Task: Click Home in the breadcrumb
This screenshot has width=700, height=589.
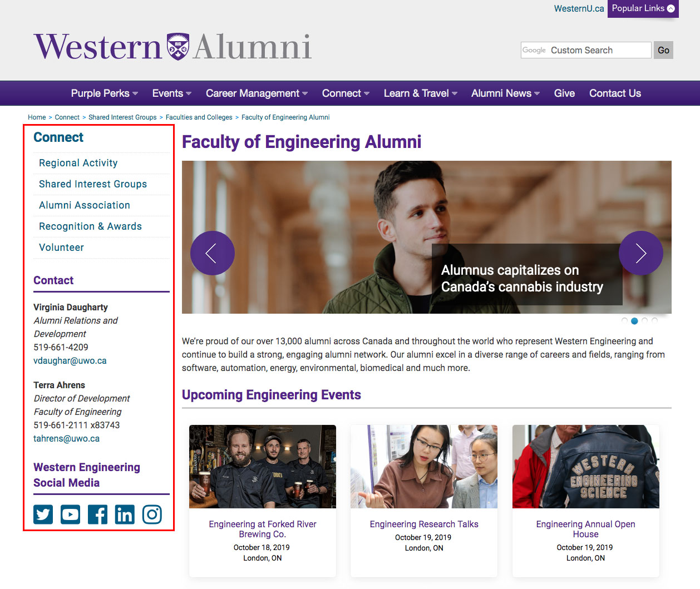Action: pos(37,117)
